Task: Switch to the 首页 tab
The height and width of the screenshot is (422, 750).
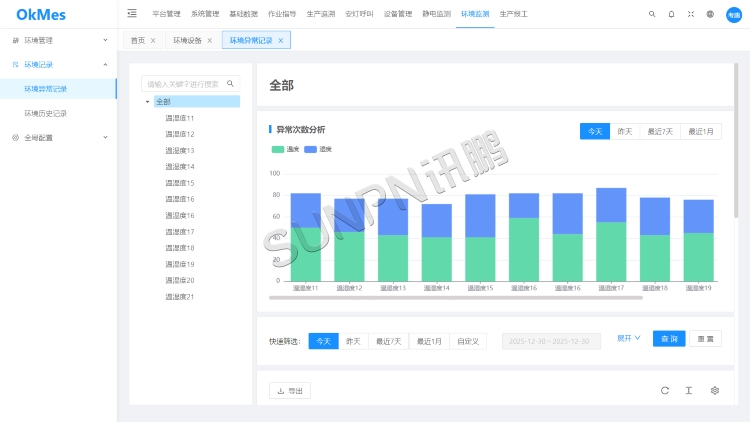Action: click(x=138, y=41)
